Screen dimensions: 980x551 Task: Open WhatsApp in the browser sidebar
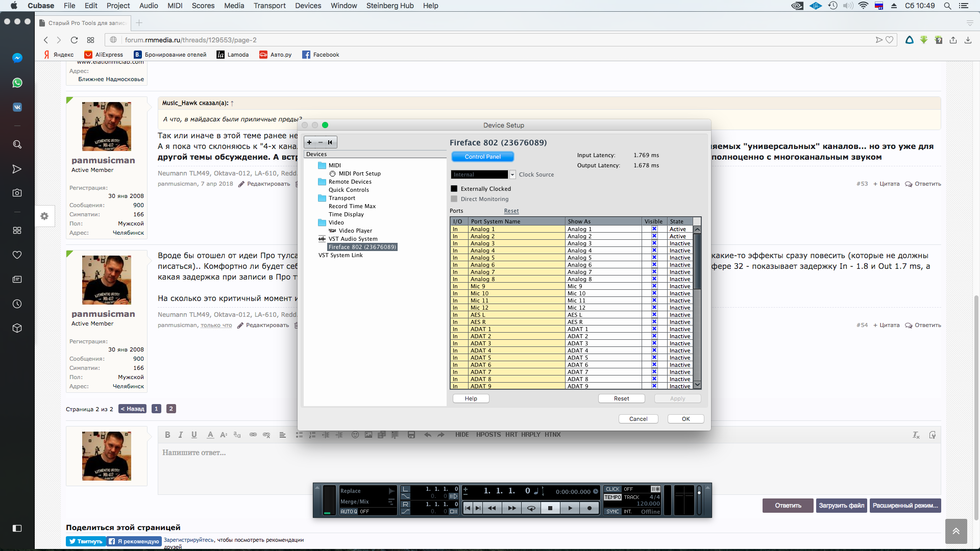point(17,83)
